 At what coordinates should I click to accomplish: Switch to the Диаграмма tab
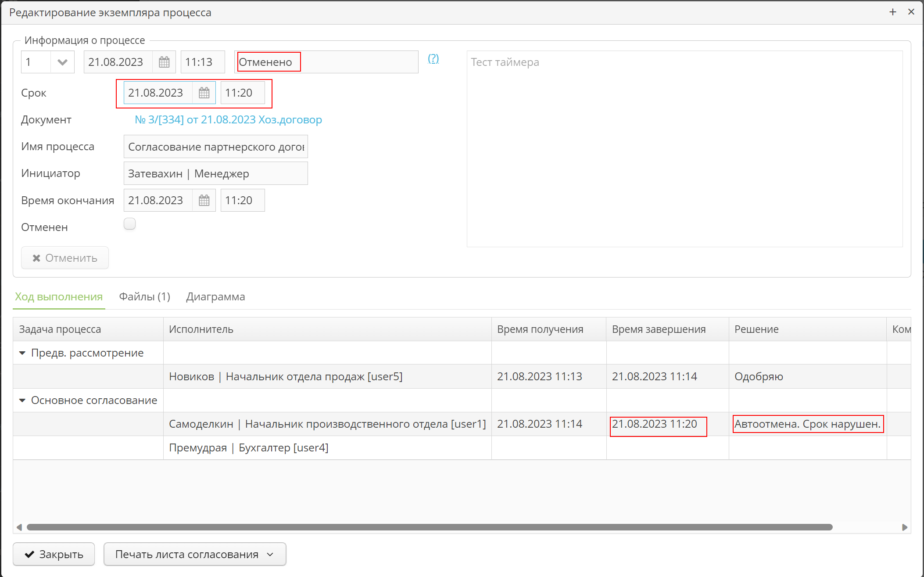pyautogui.click(x=215, y=297)
